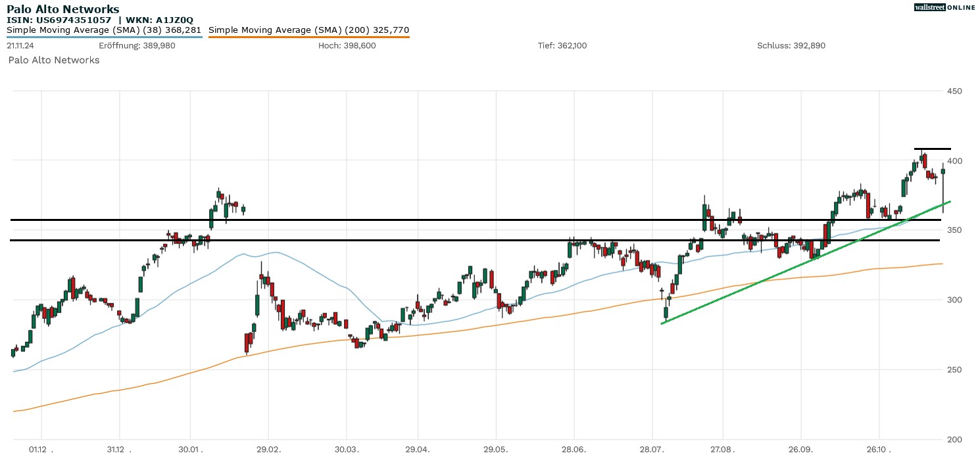The image size is (980, 453).
Task: Click the short black resistance line above 400
Action: [x=932, y=149]
